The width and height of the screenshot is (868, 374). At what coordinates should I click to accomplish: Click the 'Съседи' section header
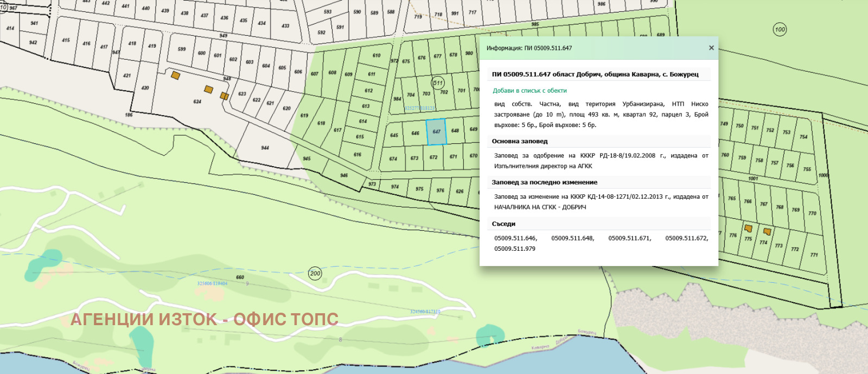(503, 224)
